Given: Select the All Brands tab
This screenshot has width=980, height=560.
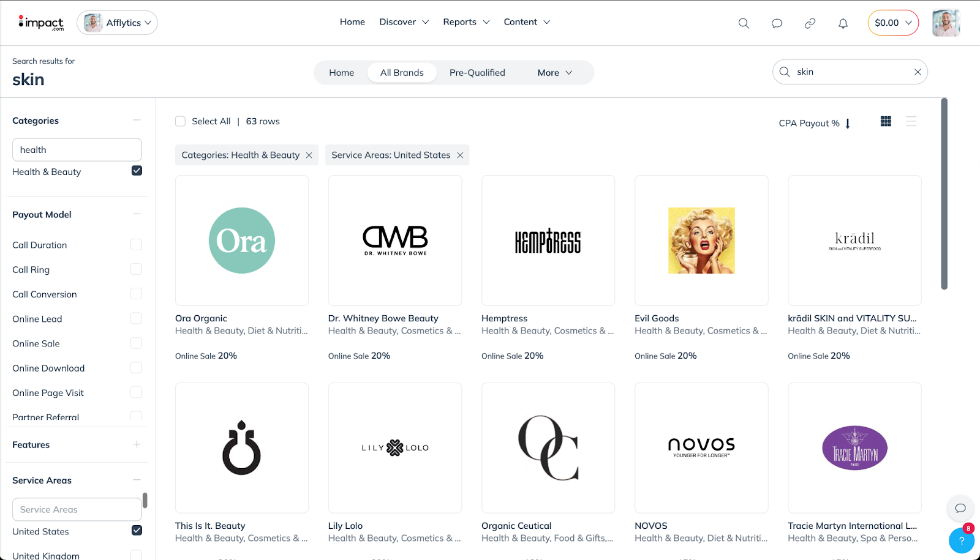Looking at the screenshot, I should coord(402,73).
